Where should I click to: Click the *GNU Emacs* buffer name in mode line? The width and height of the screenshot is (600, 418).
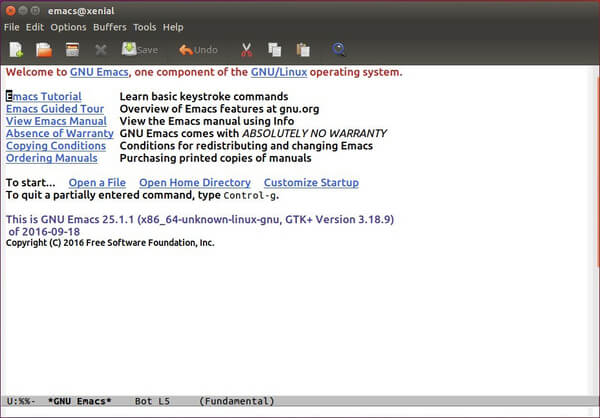pyautogui.click(x=80, y=401)
